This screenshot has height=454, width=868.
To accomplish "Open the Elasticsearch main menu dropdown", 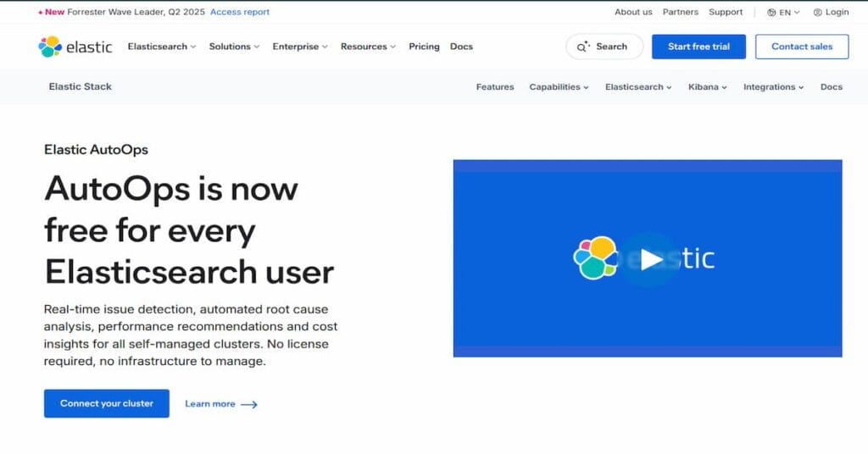I will tap(162, 47).
